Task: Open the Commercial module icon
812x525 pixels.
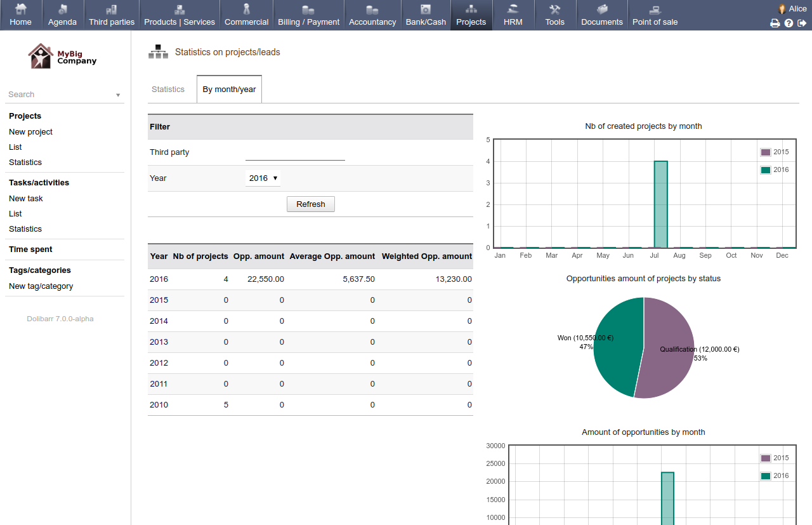Action: pos(247,9)
